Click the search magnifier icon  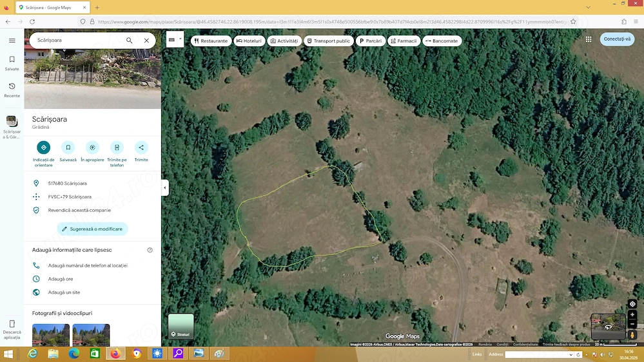[130, 40]
